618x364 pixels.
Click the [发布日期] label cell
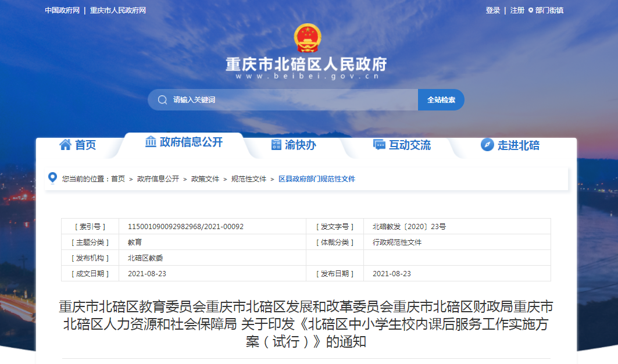point(335,274)
